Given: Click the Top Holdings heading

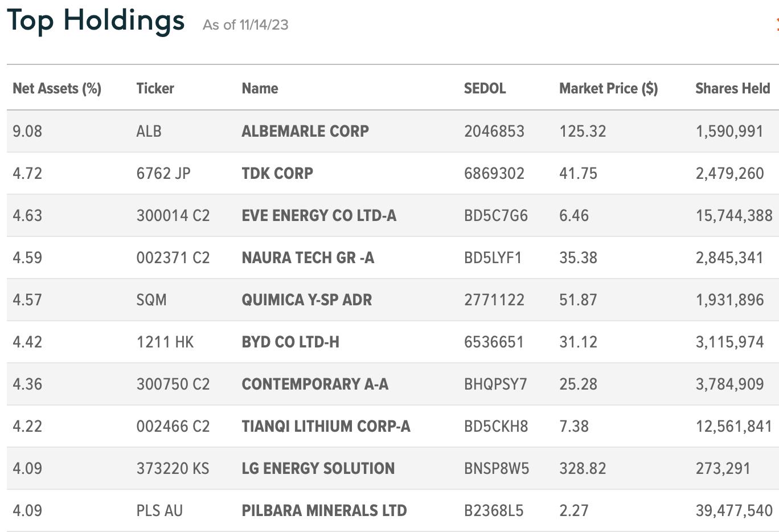Looking at the screenshot, I should click(x=96, y=21).
